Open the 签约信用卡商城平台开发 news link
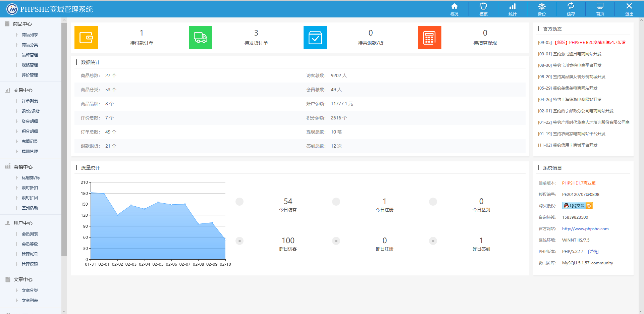 click(x=575, y=145)
